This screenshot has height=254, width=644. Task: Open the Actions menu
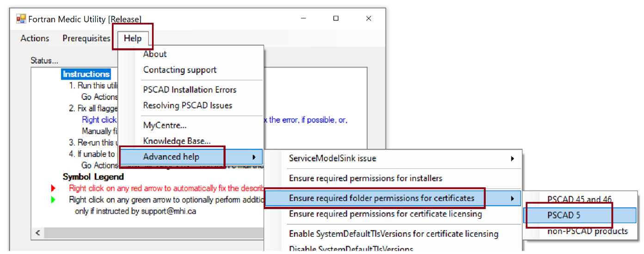[x=35, y=38]
